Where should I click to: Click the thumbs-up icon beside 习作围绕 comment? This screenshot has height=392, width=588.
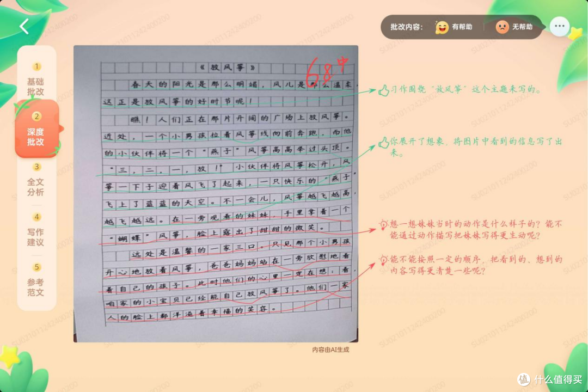click(383, 90)
